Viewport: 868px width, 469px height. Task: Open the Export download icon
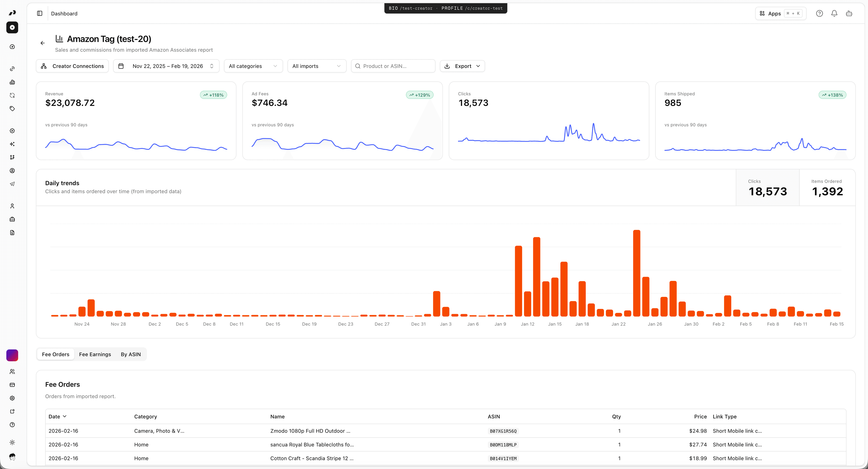(447, 66)
